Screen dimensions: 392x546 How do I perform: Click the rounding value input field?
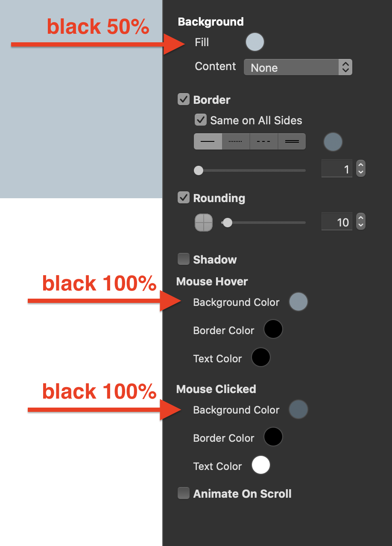[337, 222]
